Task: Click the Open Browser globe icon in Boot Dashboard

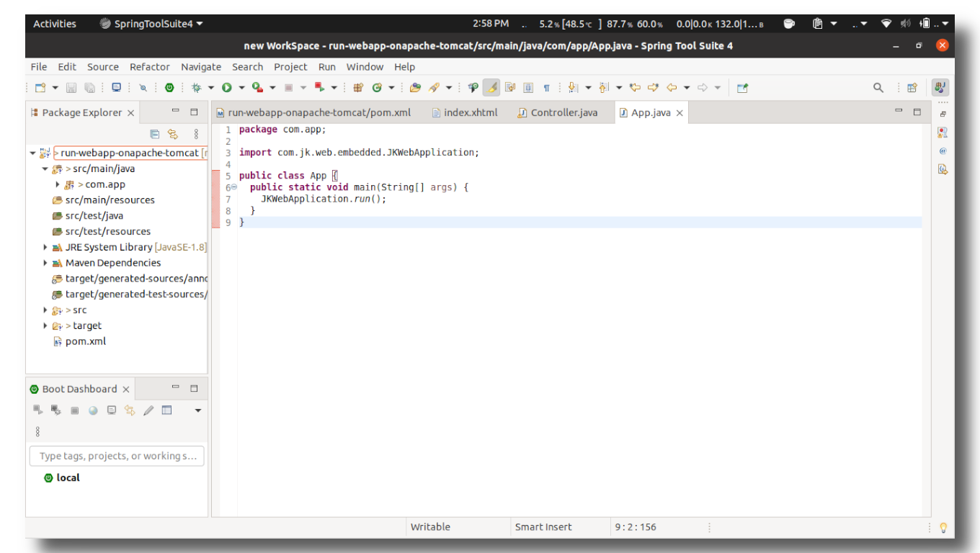Action: pyautogui.click(x=93, y=410)
